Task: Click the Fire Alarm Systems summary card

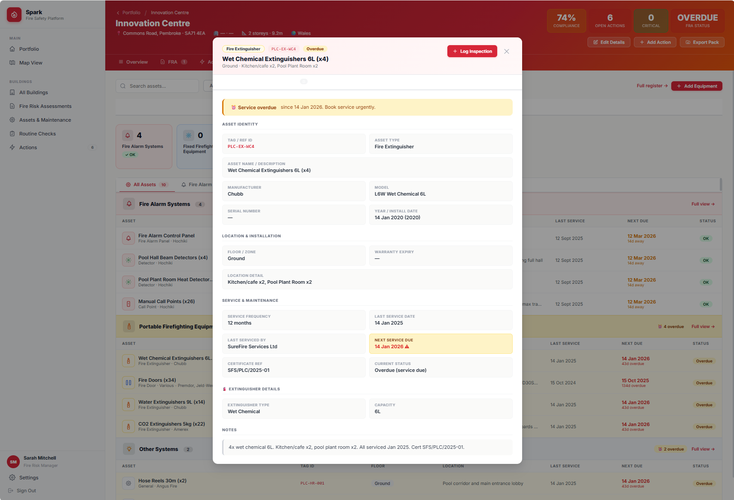Action: tap(144, 147)
